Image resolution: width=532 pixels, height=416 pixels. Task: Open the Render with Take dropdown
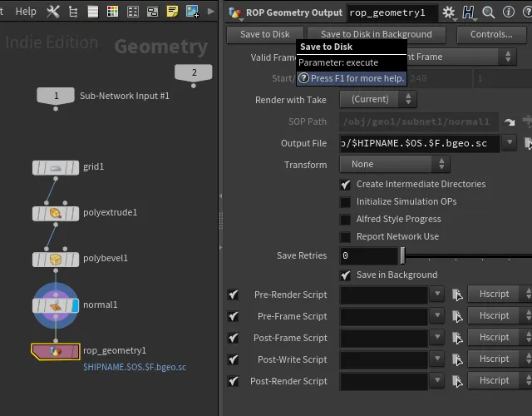pos(378,100)
